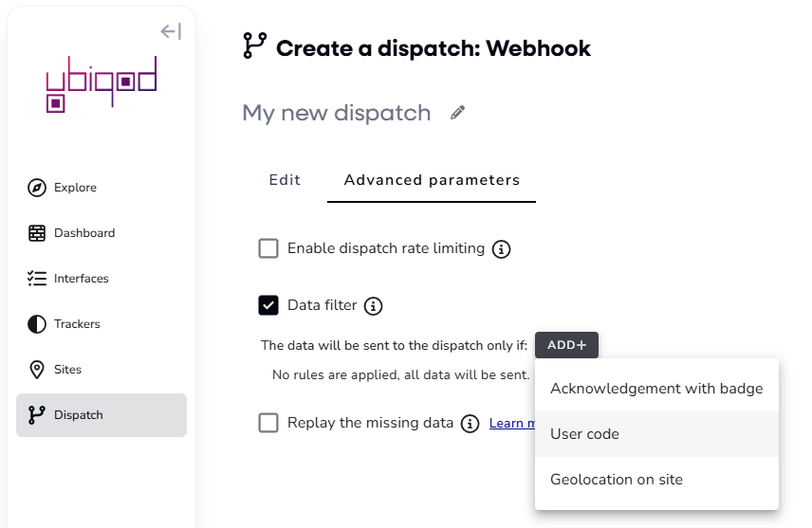Screen dimensions: 812x528
Task: Edit dispatch name with the pencil icon
Action: tap(457, 113)
